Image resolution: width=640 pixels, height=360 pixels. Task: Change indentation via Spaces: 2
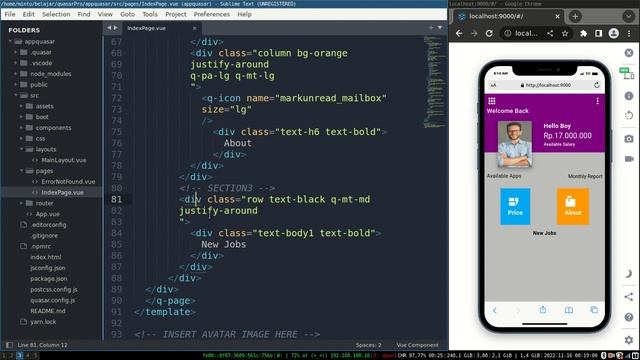[x=368, y=345]
